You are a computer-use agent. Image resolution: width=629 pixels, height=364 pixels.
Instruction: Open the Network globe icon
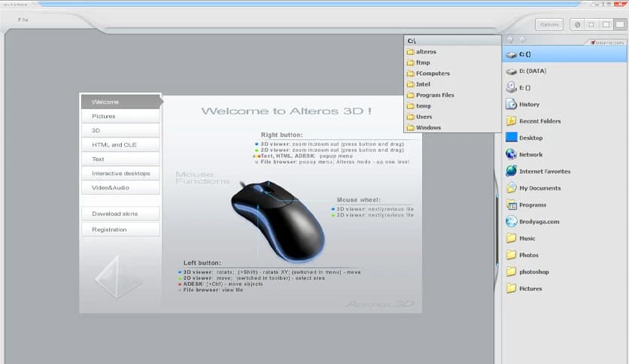click(511, 154)
